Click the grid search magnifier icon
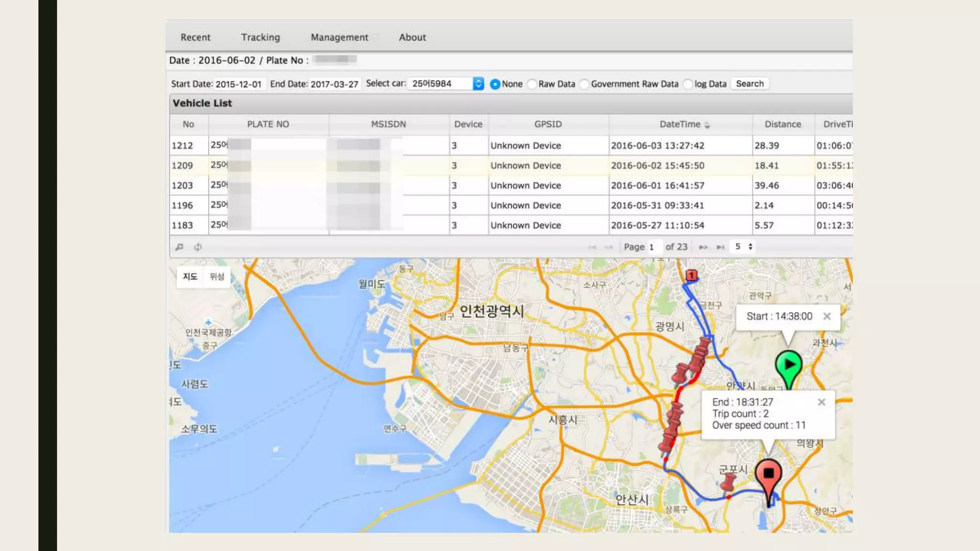The height and width of the screenshot is (551, 980). (x=179, y=247)
